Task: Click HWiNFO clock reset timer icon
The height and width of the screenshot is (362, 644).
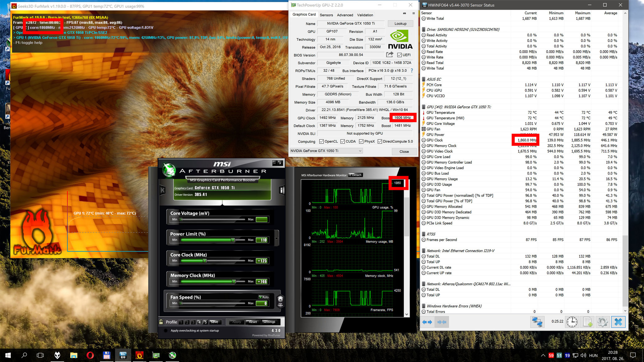Action: click(x=572, y=322)
